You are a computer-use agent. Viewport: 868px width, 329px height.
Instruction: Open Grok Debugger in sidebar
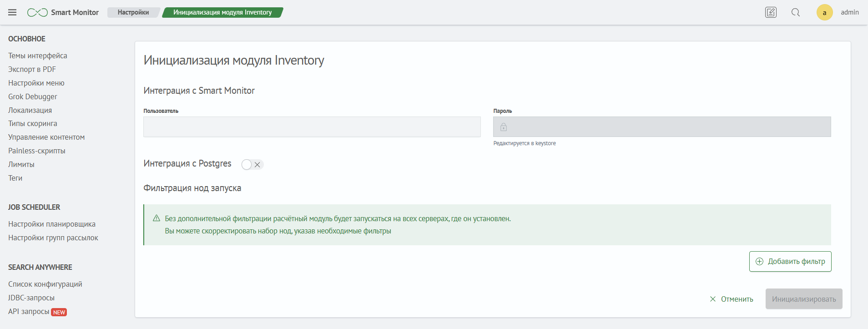[33, 96]
